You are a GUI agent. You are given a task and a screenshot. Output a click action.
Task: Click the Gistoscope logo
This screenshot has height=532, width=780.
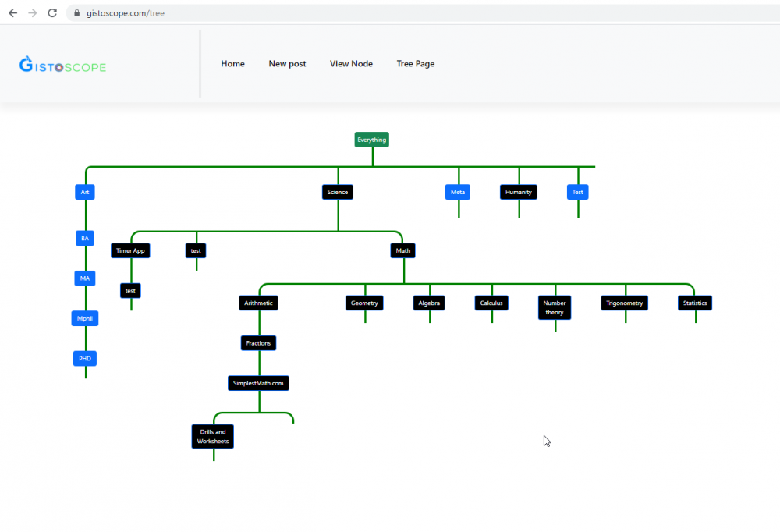pos(62,65)
